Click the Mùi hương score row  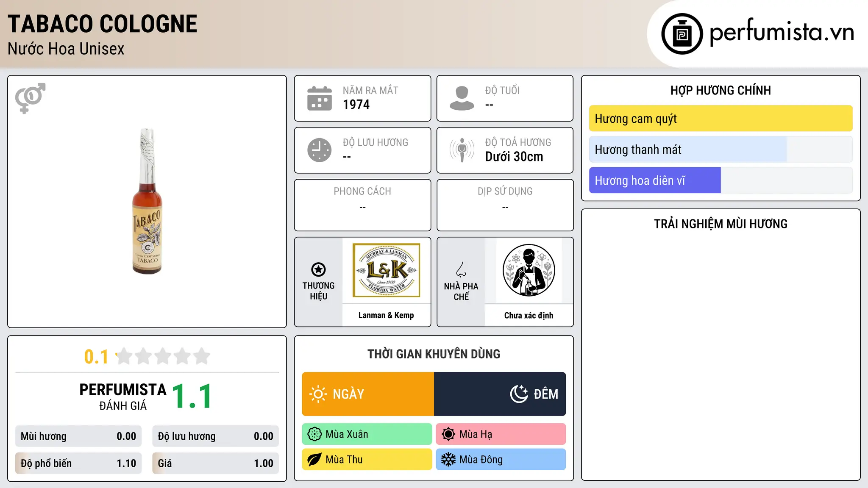click(x=78, y=436)
